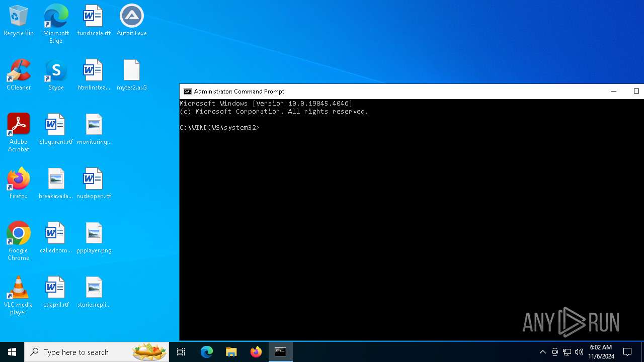Click the Command Prompt taskbar button

click(281, 352)
